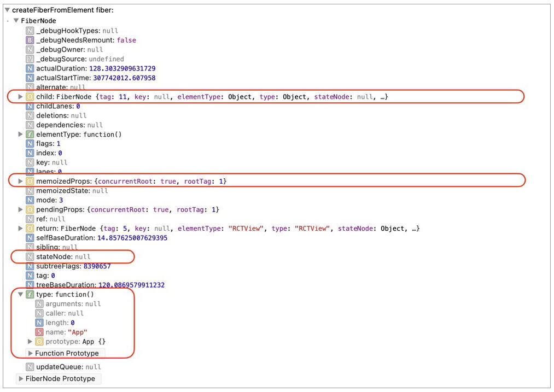Click the object icon beside memoizedProps
The width and height of the screenshot is (554, 392).
pos(30,181)
